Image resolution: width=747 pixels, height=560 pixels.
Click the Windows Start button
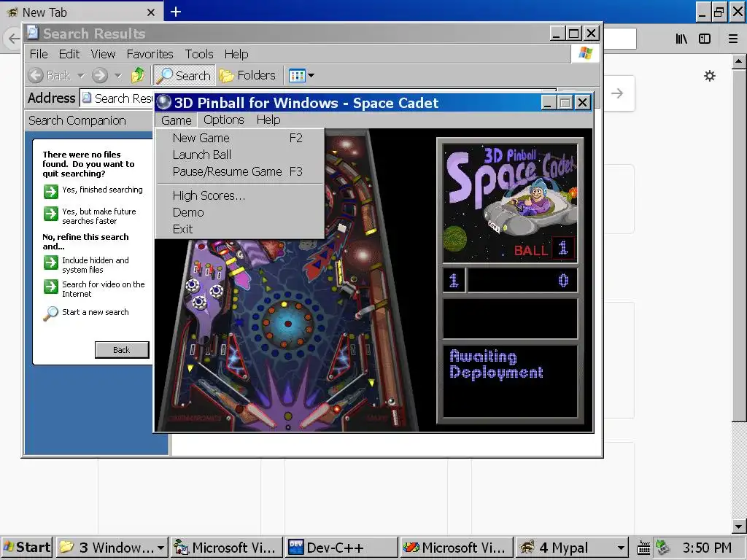pos(27,548)
